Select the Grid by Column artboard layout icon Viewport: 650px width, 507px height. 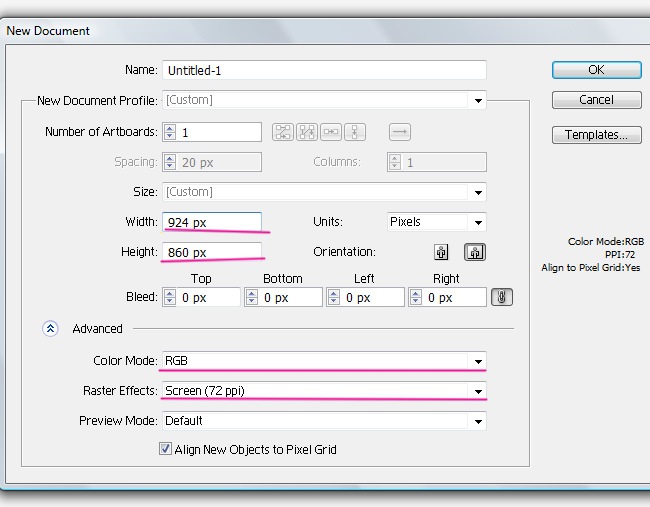(307, 132)
